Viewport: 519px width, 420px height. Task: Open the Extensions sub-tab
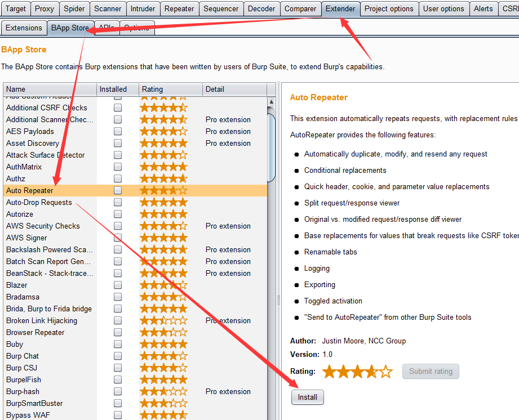pyautogui.click(x=24, y=28)
